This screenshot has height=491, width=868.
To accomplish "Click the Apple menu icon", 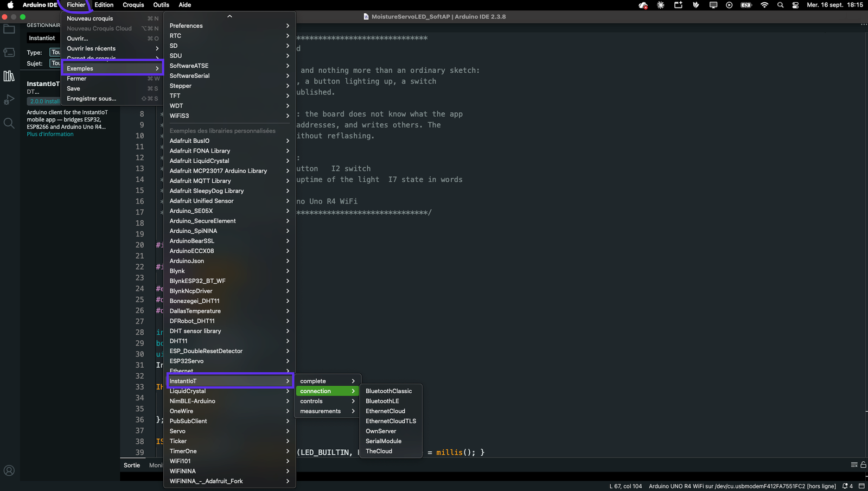I will 10,5.
